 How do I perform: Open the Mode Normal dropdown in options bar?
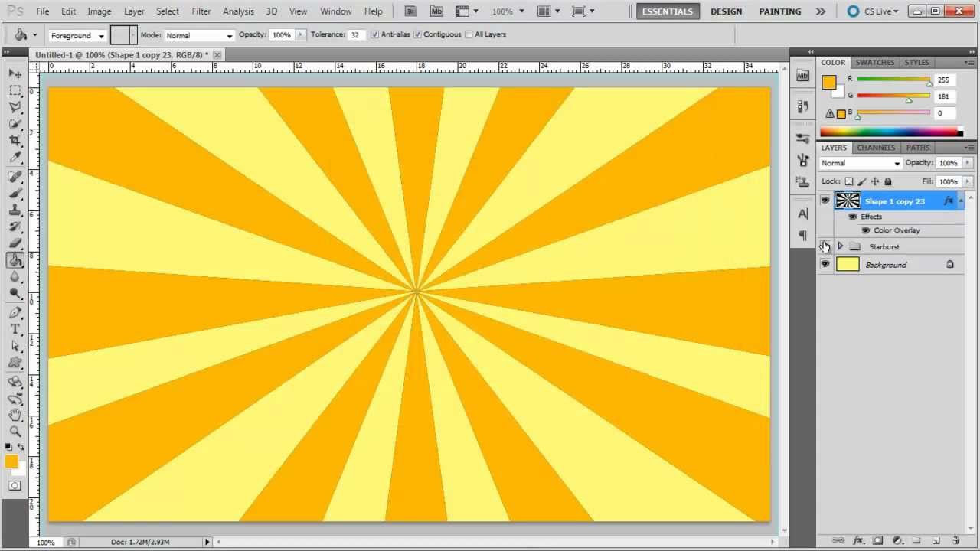[x=198, y=35]
